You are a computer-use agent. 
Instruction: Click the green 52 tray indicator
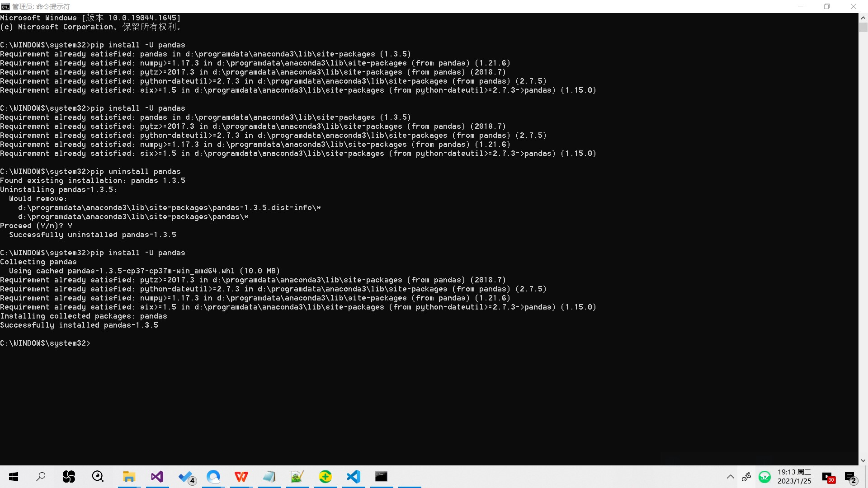tap(764, 477)
